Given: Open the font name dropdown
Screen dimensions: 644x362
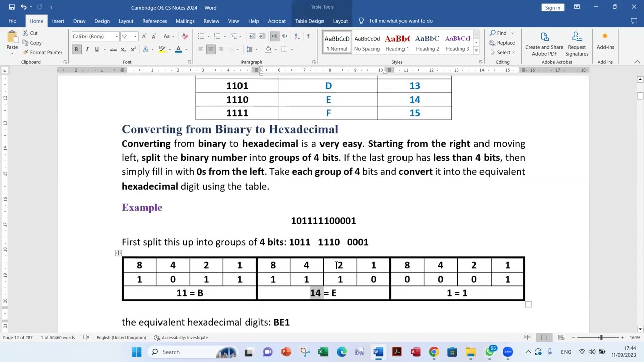Looking at the screenshot, I should pyautogui.click(x=117, y=36).
